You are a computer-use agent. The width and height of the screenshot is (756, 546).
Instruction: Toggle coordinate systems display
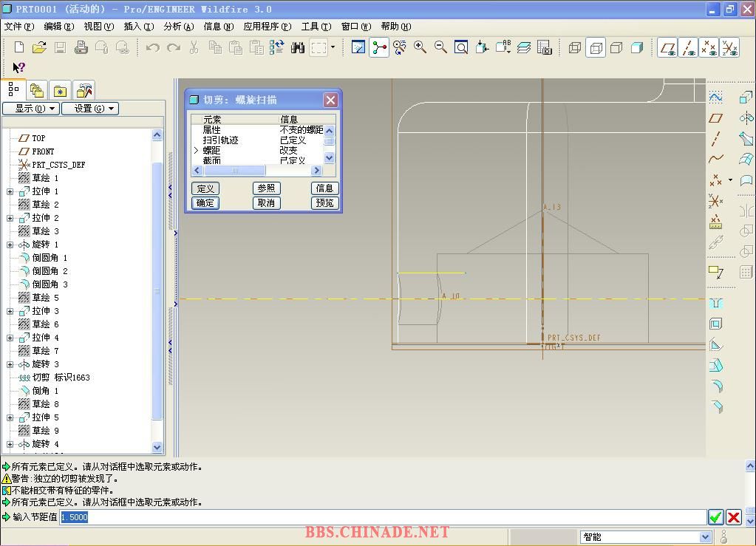point(729,48)
